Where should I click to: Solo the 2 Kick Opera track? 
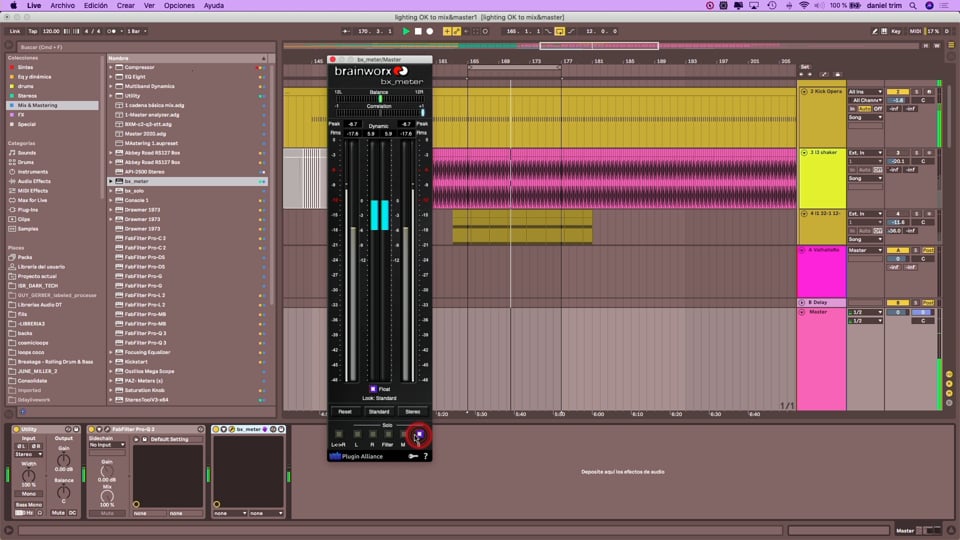[x=917, y=92]
